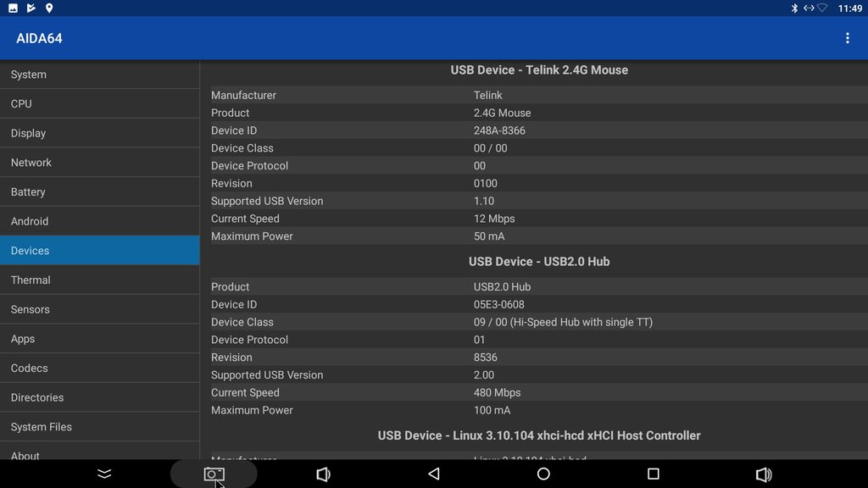Show the Sensors list
This screenshot has height=488, width=868.
point(99,309)
